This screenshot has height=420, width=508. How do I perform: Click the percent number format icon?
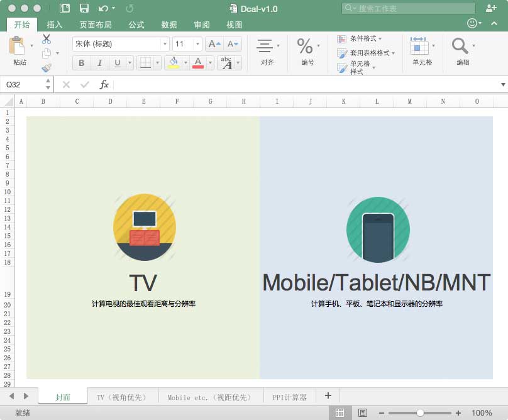pos(305,46)
